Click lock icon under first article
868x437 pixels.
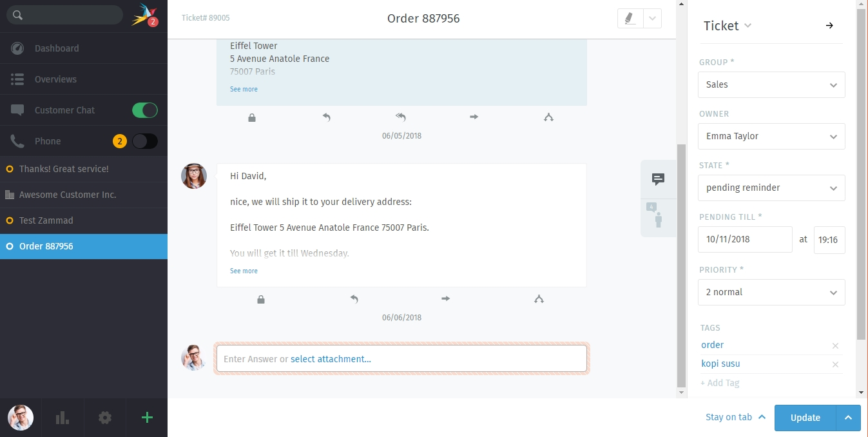coord(252,117)
